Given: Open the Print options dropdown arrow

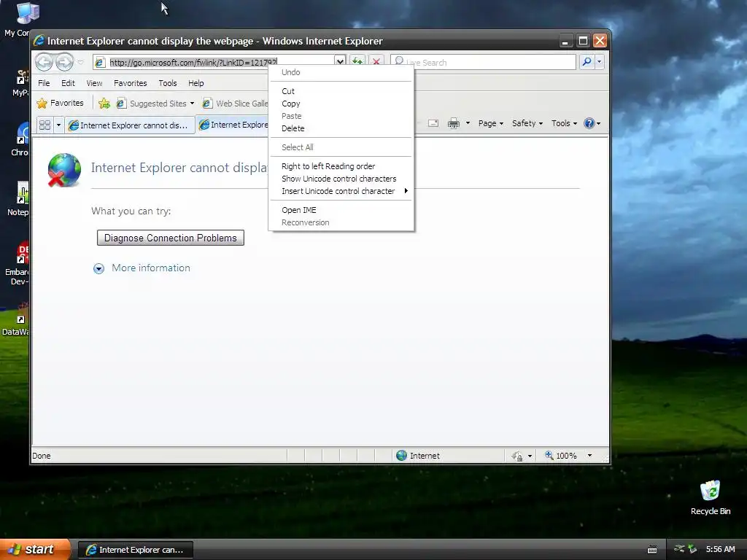Looking at the screenshot, I should click(x=468, y=123).
